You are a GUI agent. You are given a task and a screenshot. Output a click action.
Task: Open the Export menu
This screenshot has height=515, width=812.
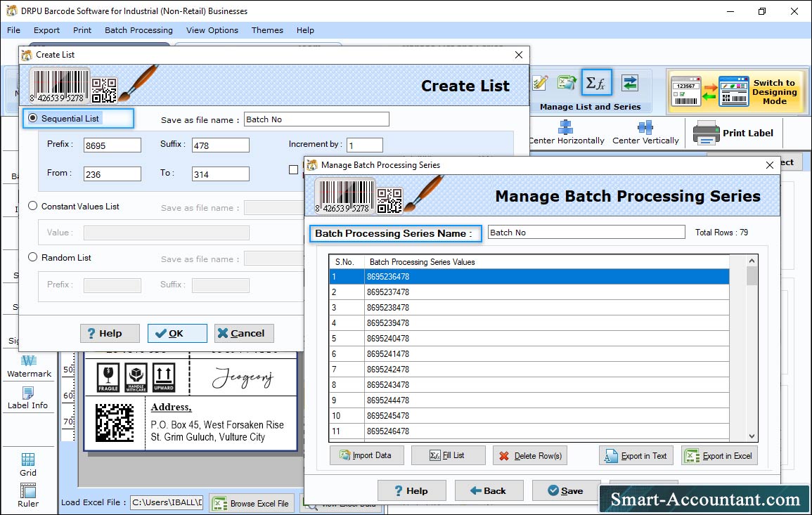point(46,30)
